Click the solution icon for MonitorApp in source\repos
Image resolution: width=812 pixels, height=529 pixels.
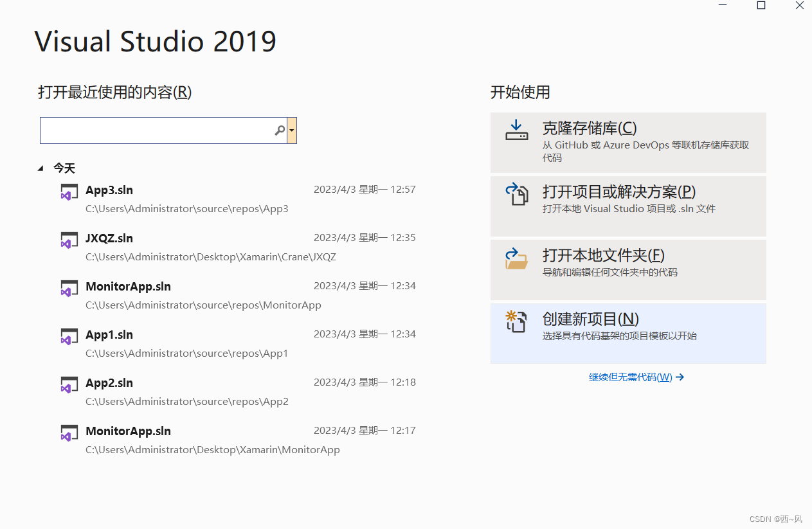[x=69, y=288]
